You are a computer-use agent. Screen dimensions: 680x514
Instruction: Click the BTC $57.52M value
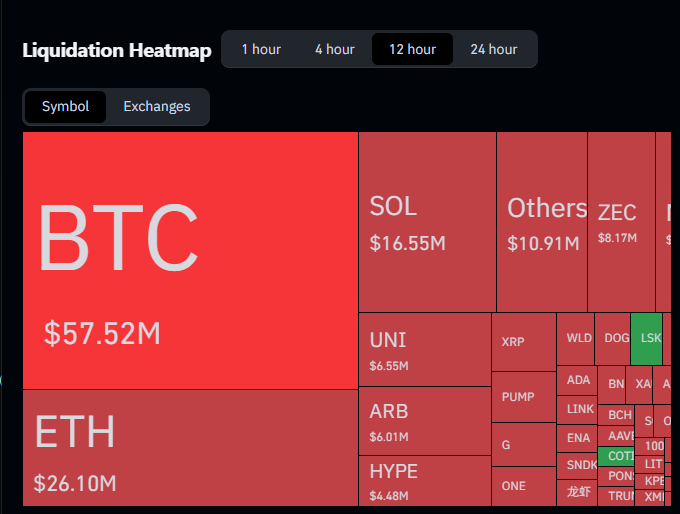(102, 333)
